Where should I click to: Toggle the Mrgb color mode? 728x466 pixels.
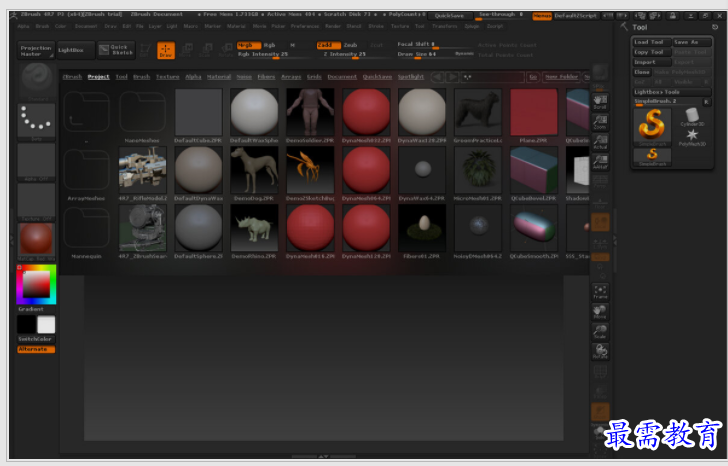pos(245,45)
